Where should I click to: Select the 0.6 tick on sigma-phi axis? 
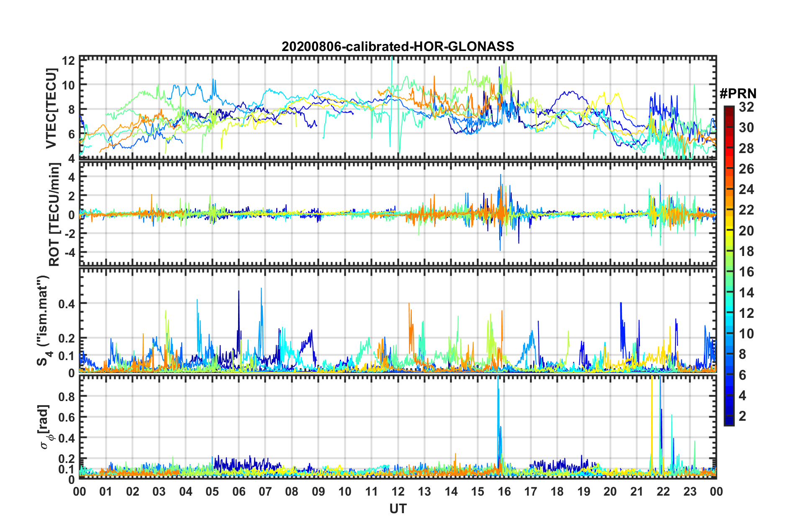pyautogui.click(x=67, y=417)
